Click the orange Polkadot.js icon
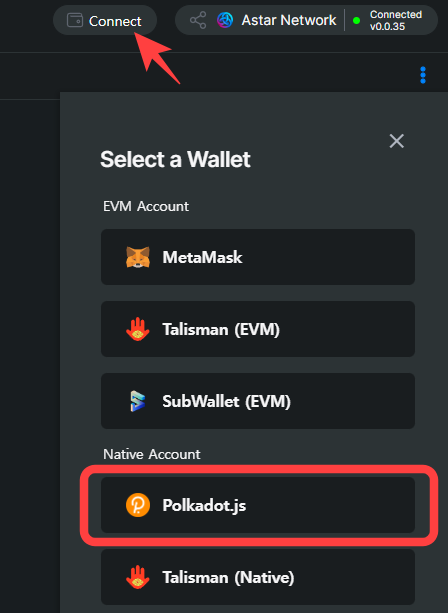 tap(138, 505)
